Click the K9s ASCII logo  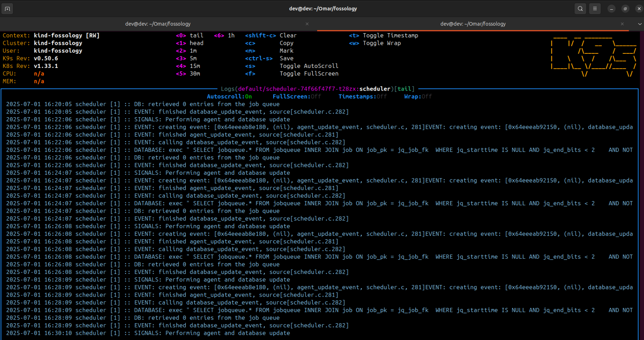(x=594, y=56)
